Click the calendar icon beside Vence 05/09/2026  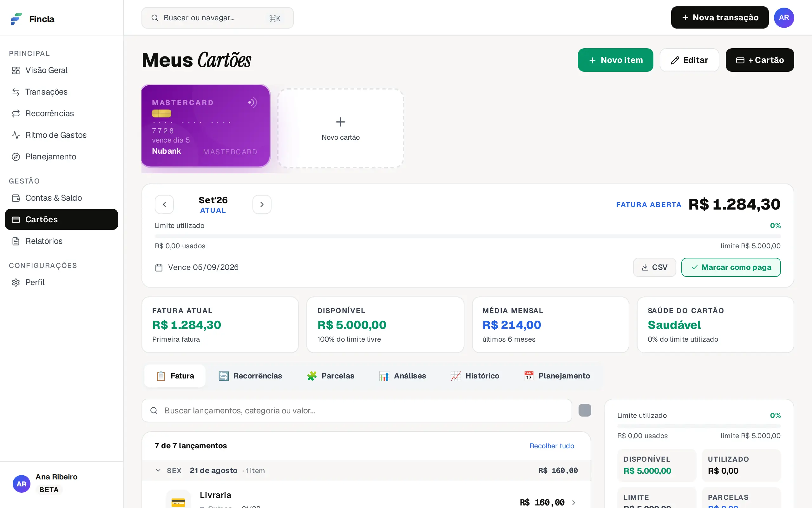coord(159,267)
